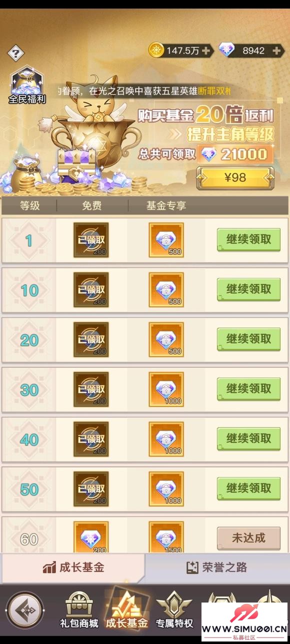290x644 pixels.
Task: Add gold with the coin plus button
Action: tap(206, 50)
